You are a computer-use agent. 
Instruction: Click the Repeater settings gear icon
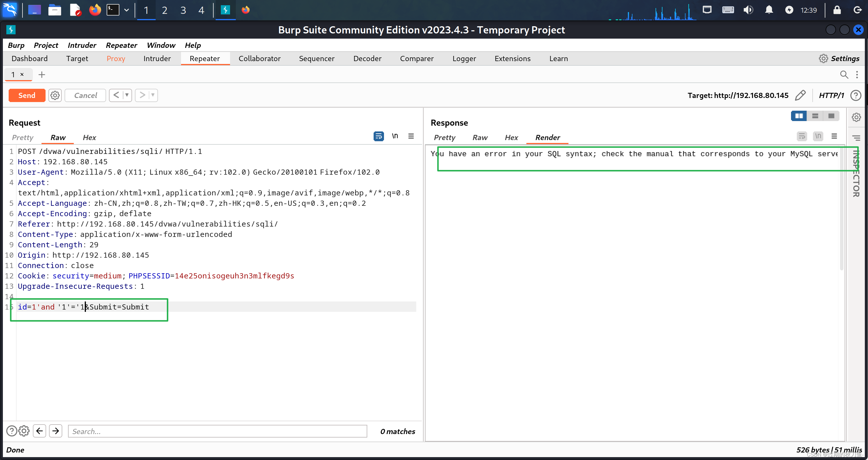coord(55,95)
